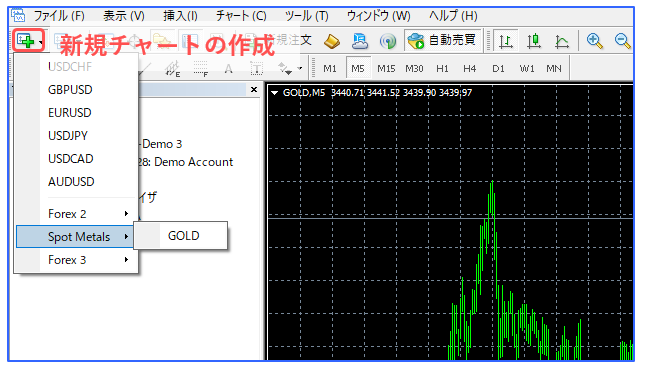
Task: Open the signals radio-wave icon
Action: 387,41
